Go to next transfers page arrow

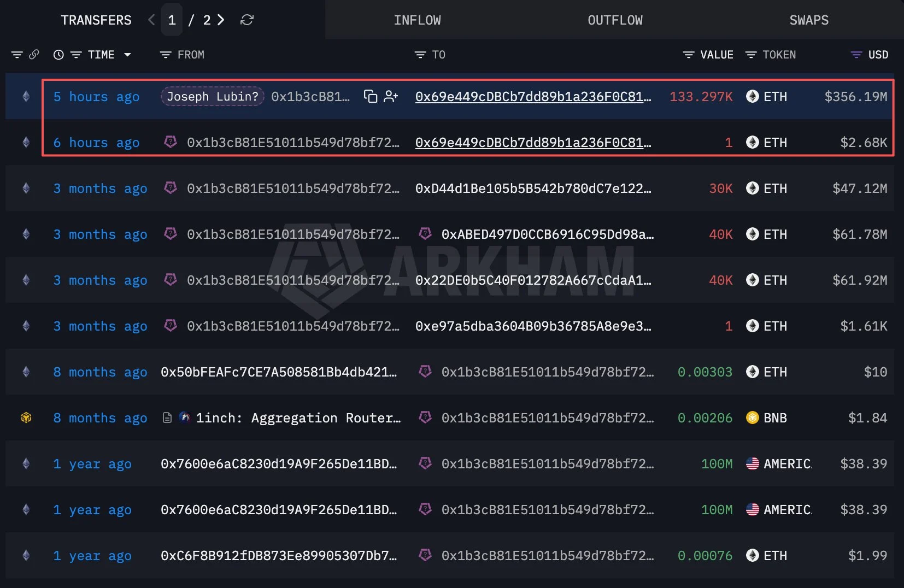[221, 20]
